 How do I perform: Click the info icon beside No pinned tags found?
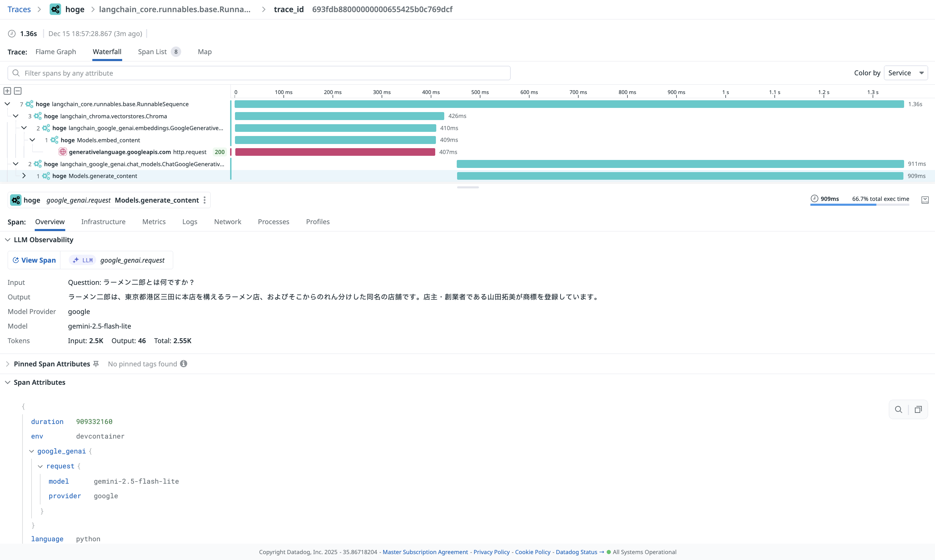184,363
